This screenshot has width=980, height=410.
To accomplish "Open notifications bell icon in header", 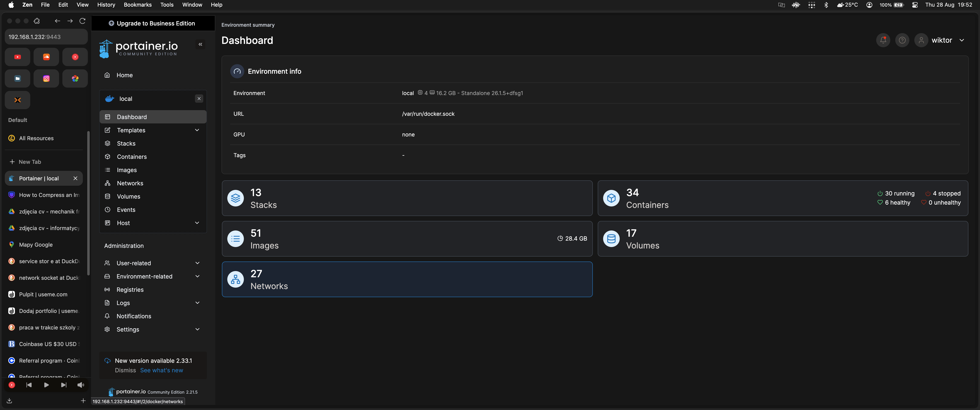I will pyautogui.click(x=883, y=40).
